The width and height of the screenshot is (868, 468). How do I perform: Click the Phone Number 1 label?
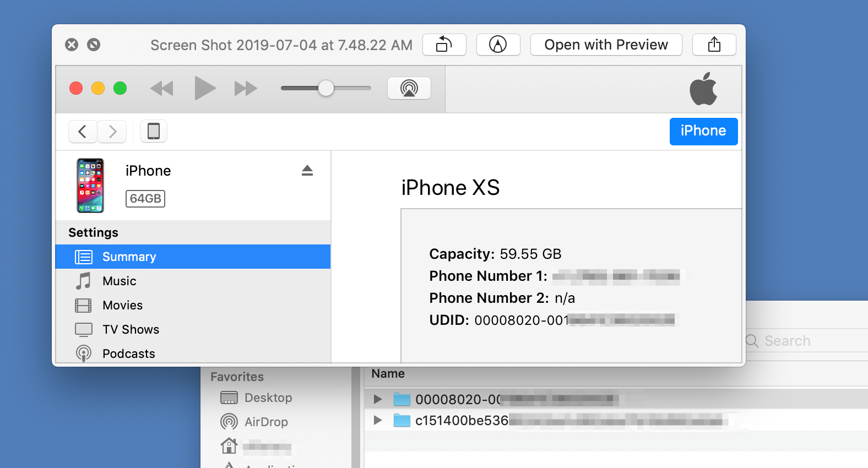(x=489, y=276)
